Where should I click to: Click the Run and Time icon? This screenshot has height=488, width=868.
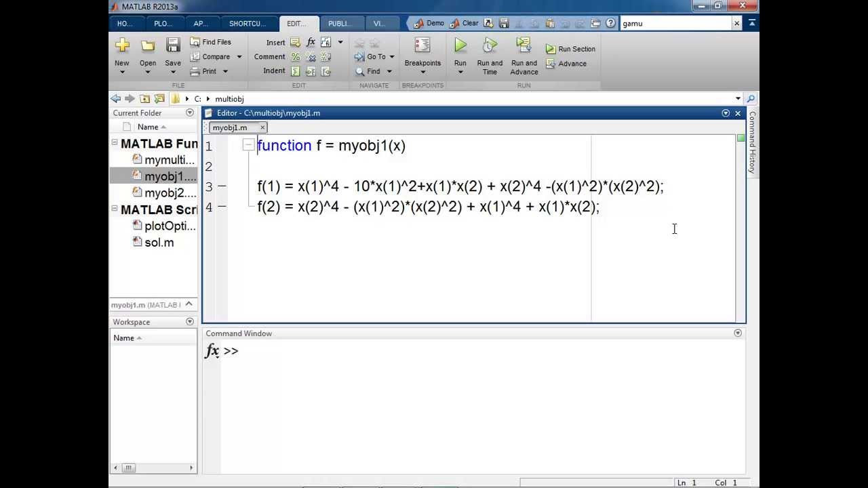click(x=490, y=45)
